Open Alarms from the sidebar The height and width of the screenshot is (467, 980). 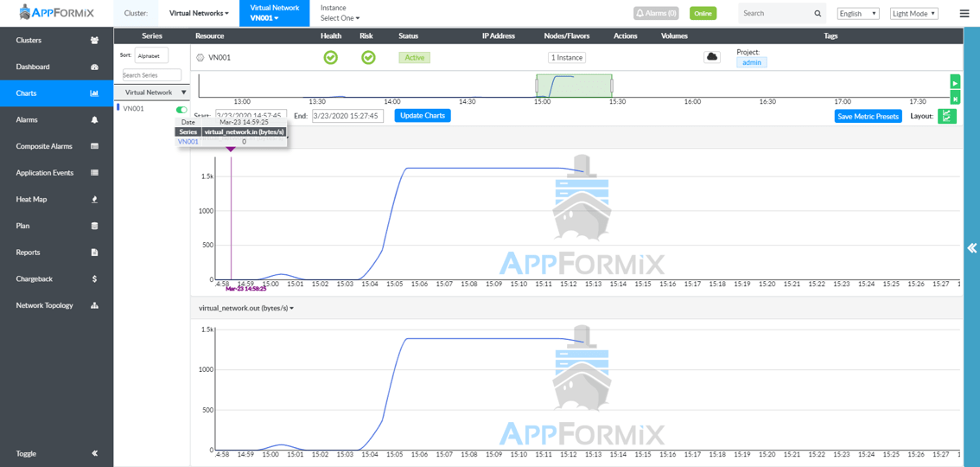57,119
